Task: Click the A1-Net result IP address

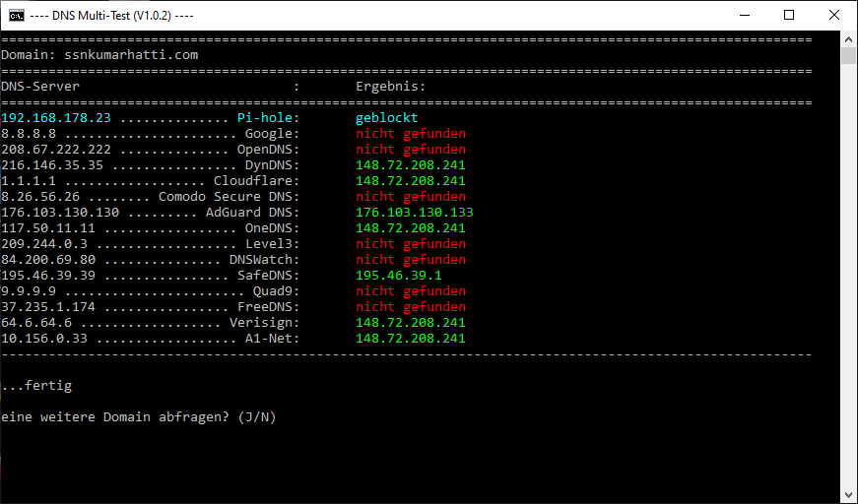Action: tap(410, 339)
